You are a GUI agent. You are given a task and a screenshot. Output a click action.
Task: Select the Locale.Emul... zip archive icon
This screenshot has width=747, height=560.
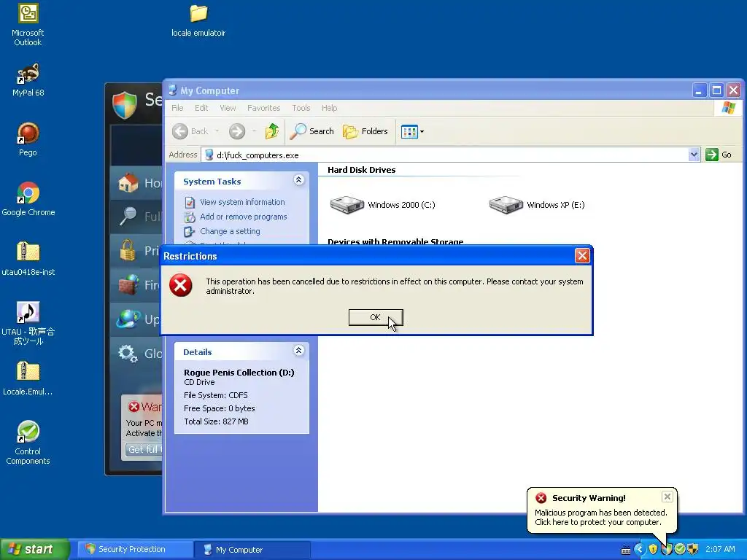[x=28, y=378]
